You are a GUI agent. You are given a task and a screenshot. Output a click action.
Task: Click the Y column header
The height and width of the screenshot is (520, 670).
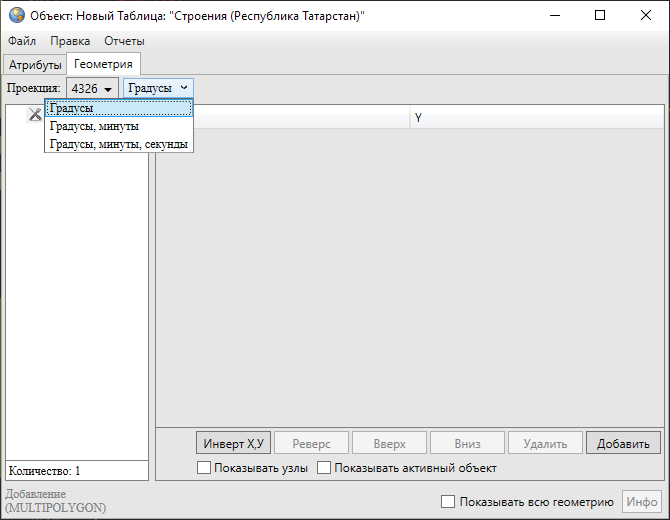pyautogui.click(x=419, y=118)
